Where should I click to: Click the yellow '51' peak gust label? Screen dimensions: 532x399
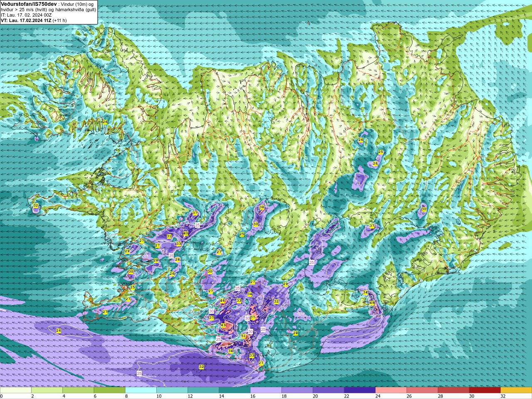[244, 336]
